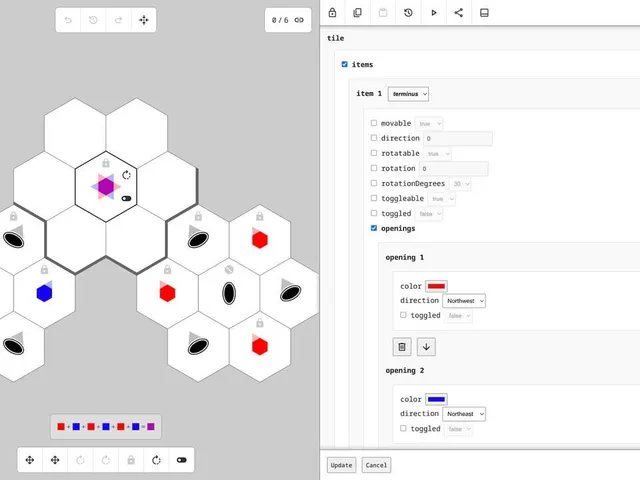This screenshot has width=640, height=480.
Task: Open the movable value dropdown
Action: coord(429,123)
